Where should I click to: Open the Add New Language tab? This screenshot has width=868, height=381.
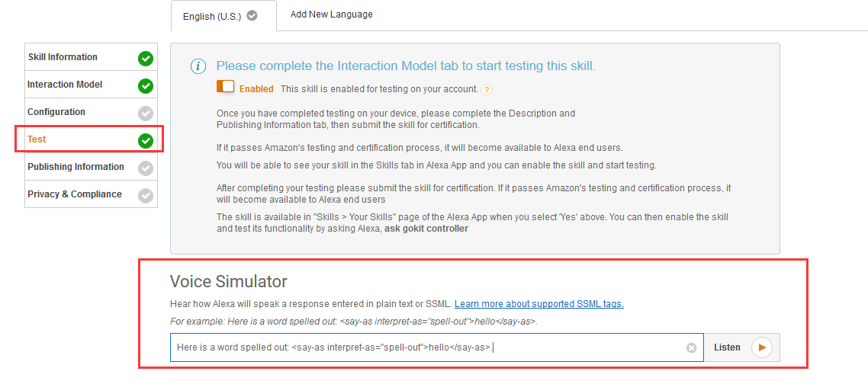coord(331,14)
